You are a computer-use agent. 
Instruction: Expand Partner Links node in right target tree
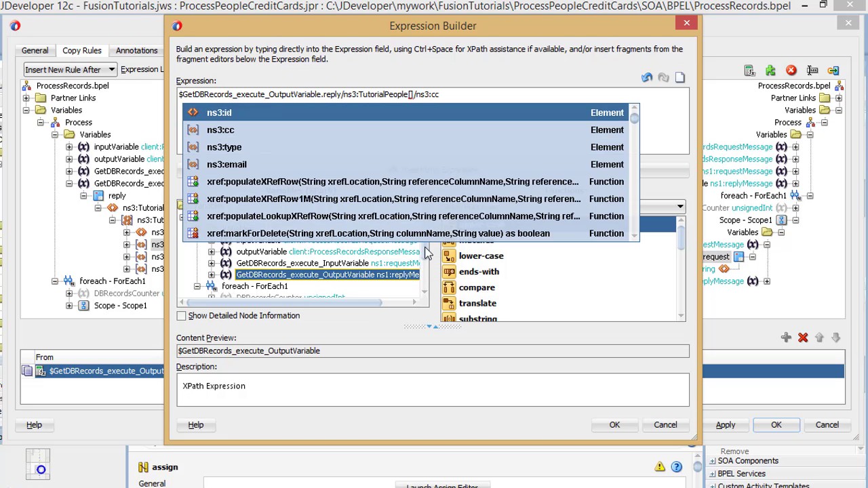point(839,98)
